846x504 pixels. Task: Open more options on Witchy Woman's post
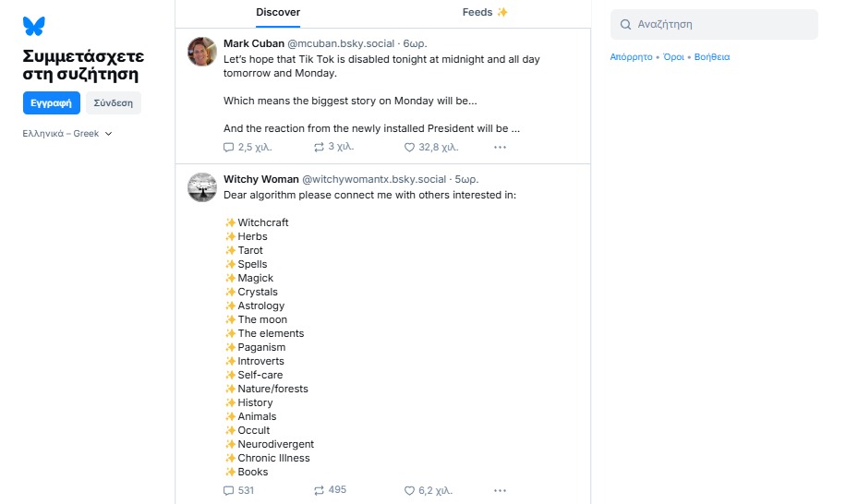point(500,490)
